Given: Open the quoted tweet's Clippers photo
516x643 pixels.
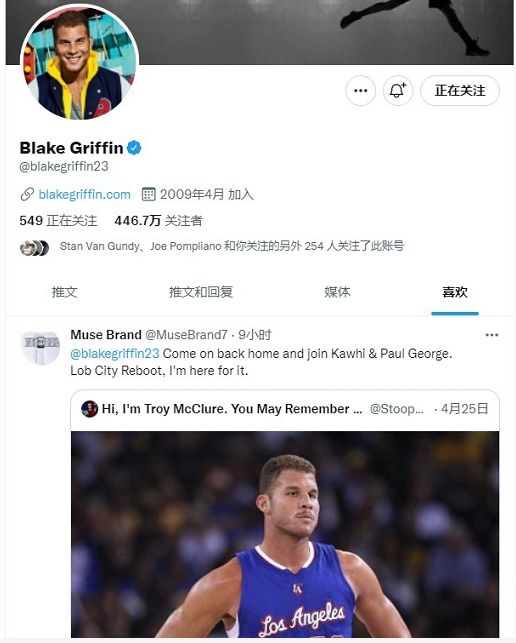Looking at the screenshot, I should pos(285,534).
